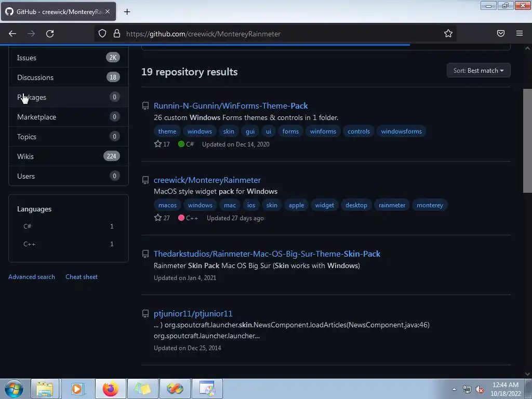
Task: Filter results by Discussions
Action: (69, 77)
